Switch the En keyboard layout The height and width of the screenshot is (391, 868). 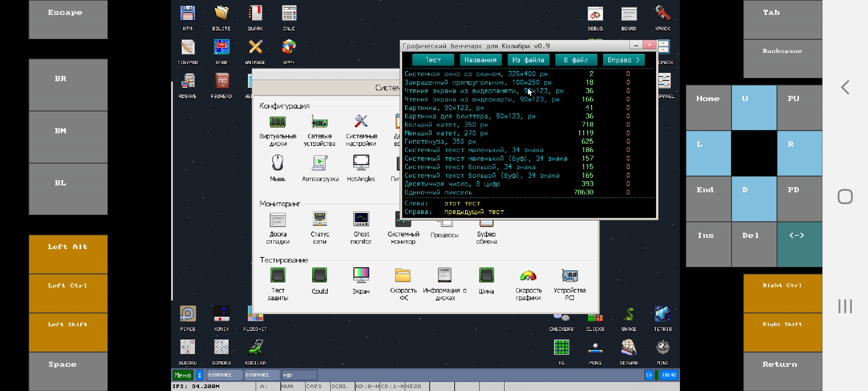[x=648, y=375]
